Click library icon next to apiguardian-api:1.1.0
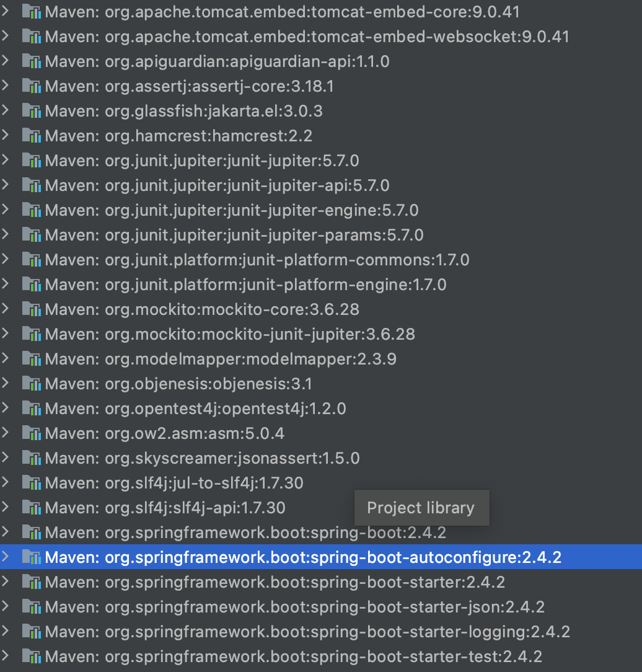Image resolution: width=642 pixels, height=672 pixels. tap(31, 61)
